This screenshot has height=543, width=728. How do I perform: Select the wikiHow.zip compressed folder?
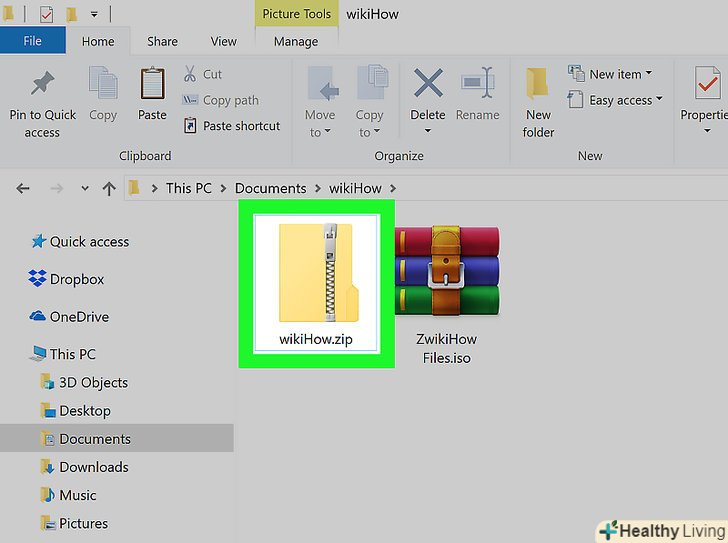[x=317, y=284]
